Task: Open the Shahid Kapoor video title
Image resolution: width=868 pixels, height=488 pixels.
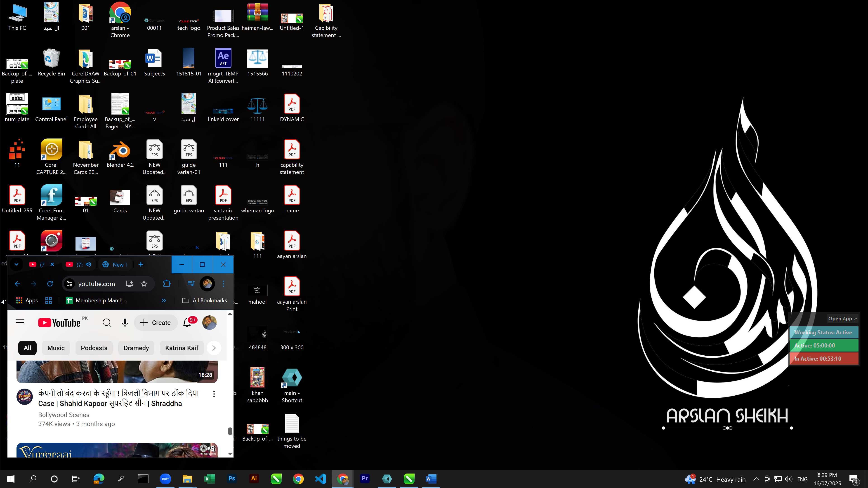Action: tap(119, 398)
